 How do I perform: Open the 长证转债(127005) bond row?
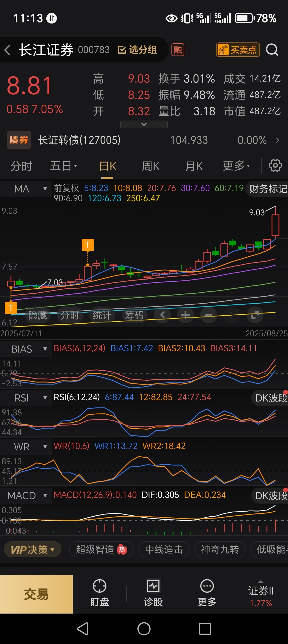click(144, 140)
